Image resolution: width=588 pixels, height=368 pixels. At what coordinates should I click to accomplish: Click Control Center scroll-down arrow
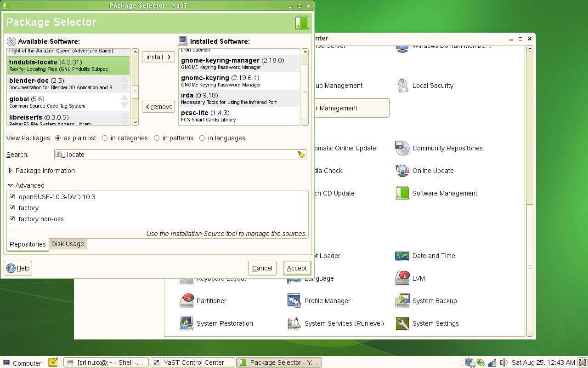click(x=530, y=333)
